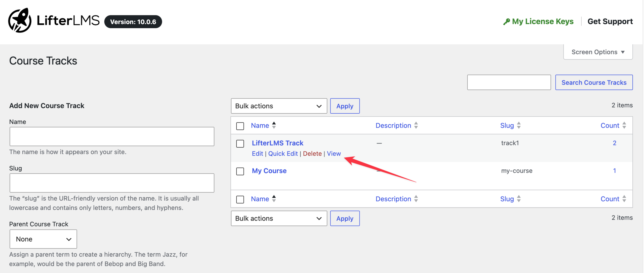Click the my-course slug cell

pyautogui.click(x=516, y=171)
